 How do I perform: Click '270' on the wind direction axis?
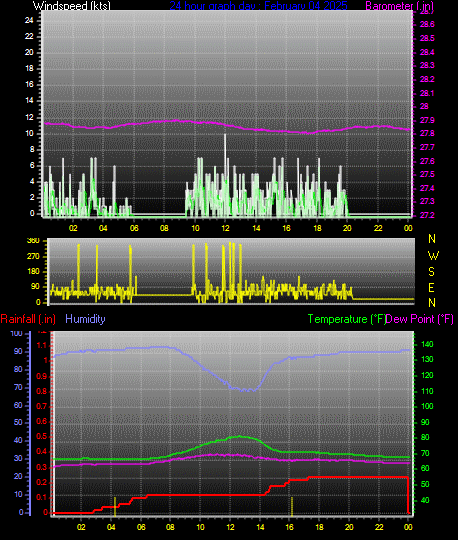click(33, 256)
